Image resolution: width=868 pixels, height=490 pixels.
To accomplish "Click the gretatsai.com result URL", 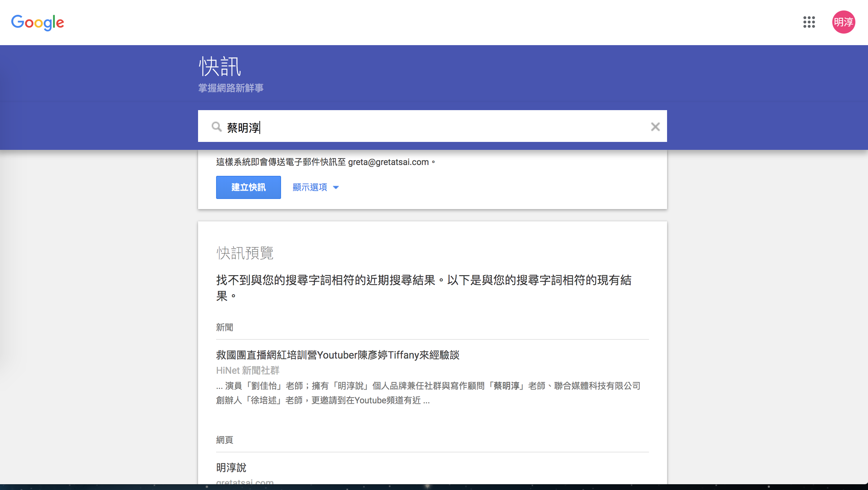I will click(x=245, y=481).
